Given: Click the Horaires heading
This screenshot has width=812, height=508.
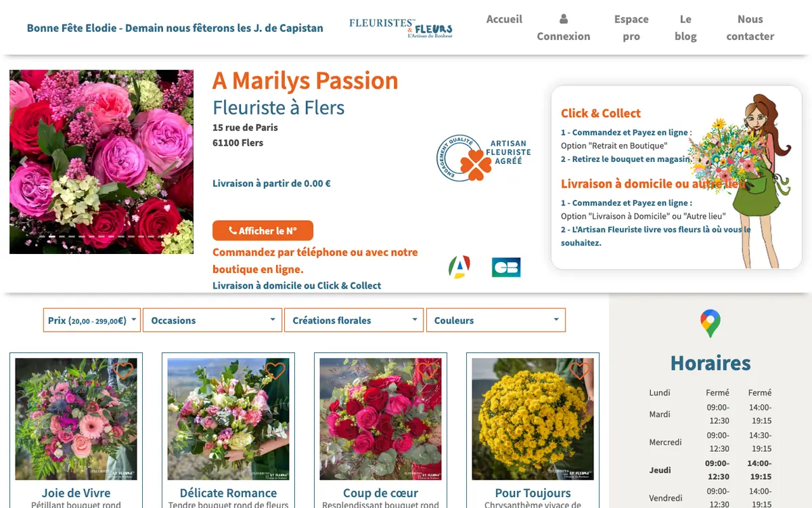Looking at the screenshot, I should click(710, 363).
